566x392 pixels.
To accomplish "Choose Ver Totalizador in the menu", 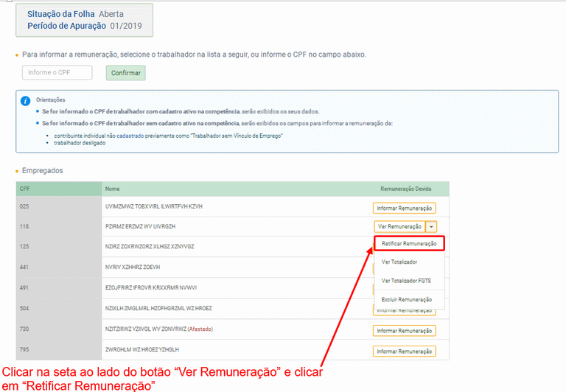I will click(399, 262).
